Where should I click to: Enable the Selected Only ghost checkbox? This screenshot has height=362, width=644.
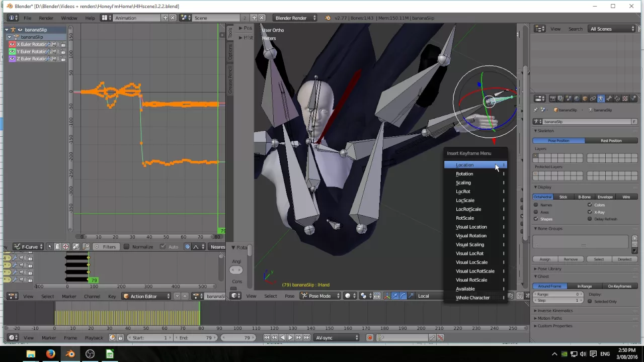point(590,302)
